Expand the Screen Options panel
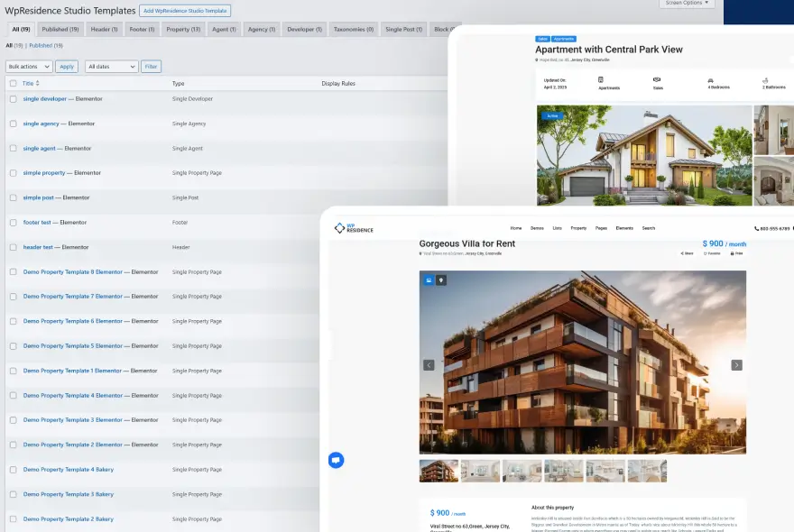This screenshot has width=794, height=532. (687, 3)
